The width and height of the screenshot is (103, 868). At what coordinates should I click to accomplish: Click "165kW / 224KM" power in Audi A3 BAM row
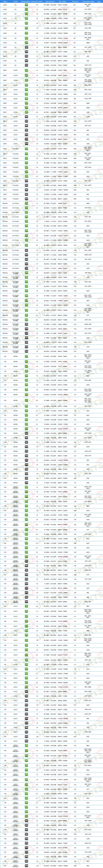(x=62, y=43)
